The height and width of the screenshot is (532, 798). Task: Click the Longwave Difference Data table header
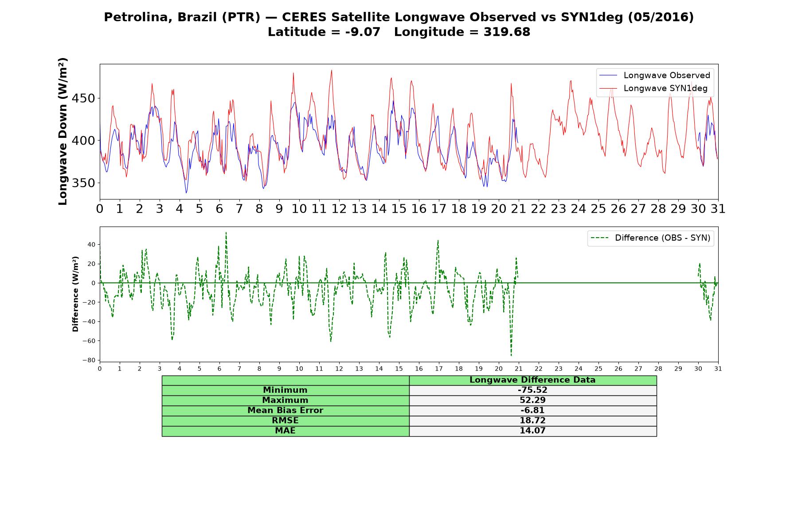(532, 380)
